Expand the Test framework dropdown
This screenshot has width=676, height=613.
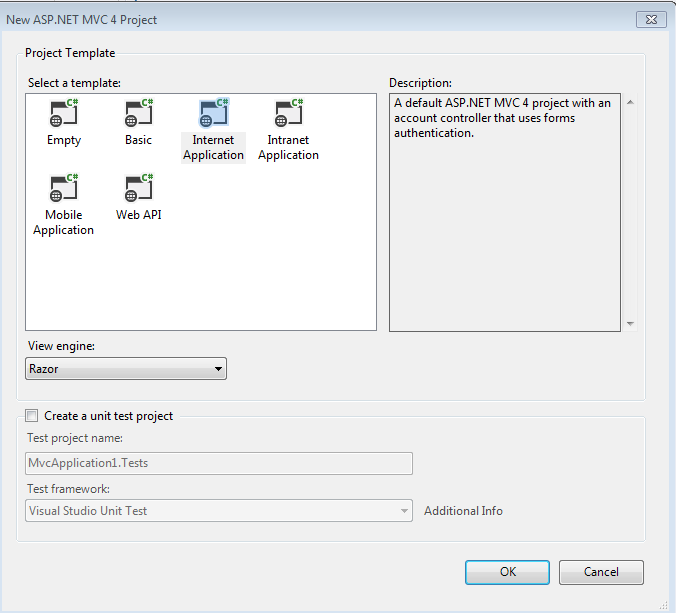(219, 511)
